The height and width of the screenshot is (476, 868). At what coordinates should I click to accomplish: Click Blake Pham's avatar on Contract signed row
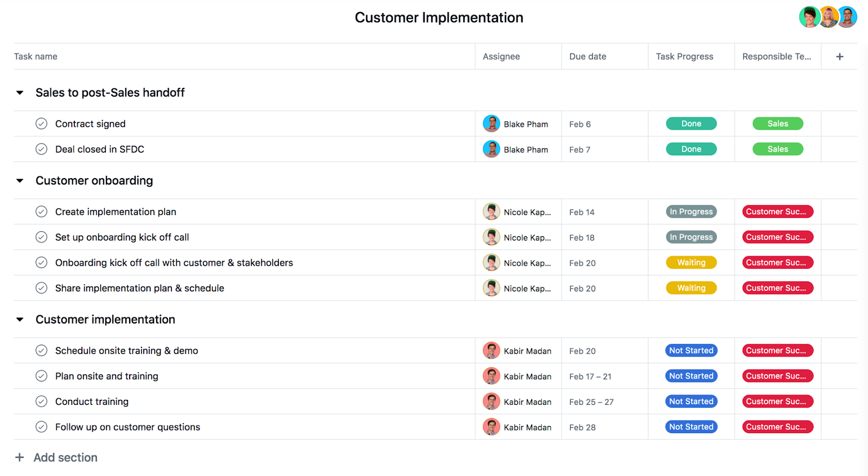[x=491, y=124]
